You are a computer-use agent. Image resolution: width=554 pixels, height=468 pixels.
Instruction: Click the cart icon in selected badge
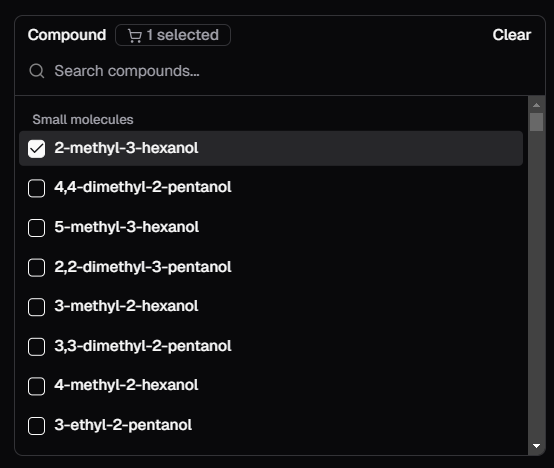(135, 36)
